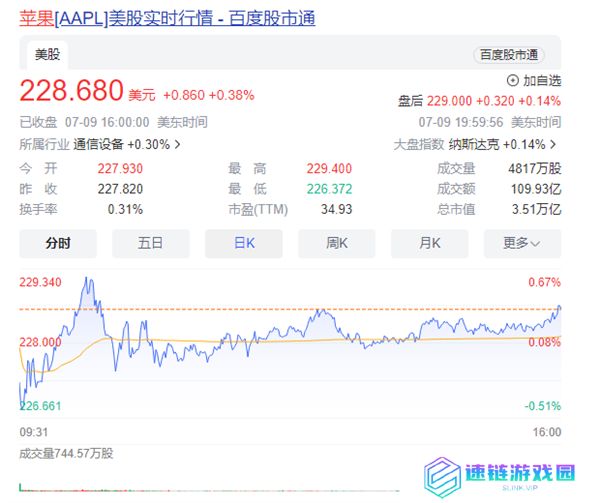600x503 pixels.
Task: Click the +0.38% percent change value
Action: pyautogui.click(x=232, y=95)
